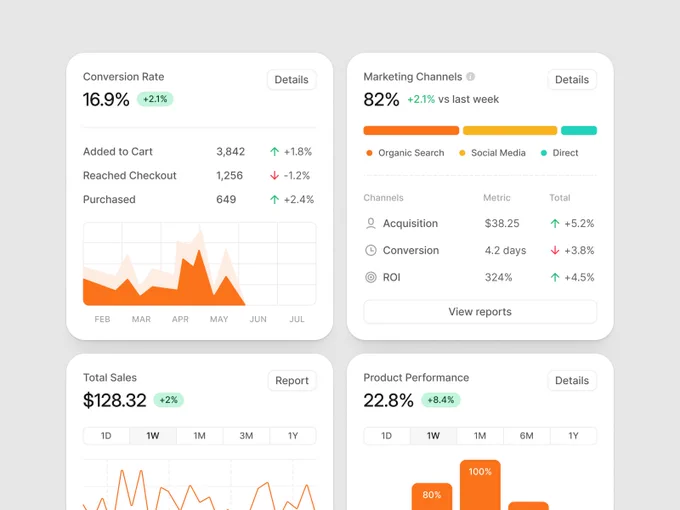Select 6M range in Product Performance
Image resolution: width=680 pixels, height=510 pixels.
click(x=527, y=436)
